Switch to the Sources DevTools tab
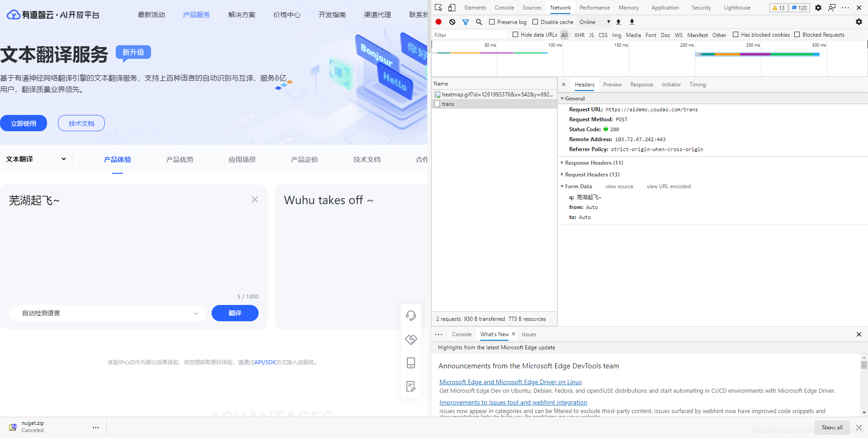This screenshot has height=438, width=868. [532, 8]
